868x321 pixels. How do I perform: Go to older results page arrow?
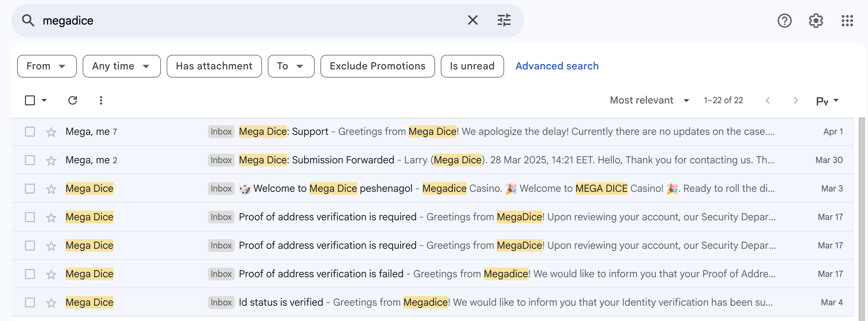coord(796,100)
